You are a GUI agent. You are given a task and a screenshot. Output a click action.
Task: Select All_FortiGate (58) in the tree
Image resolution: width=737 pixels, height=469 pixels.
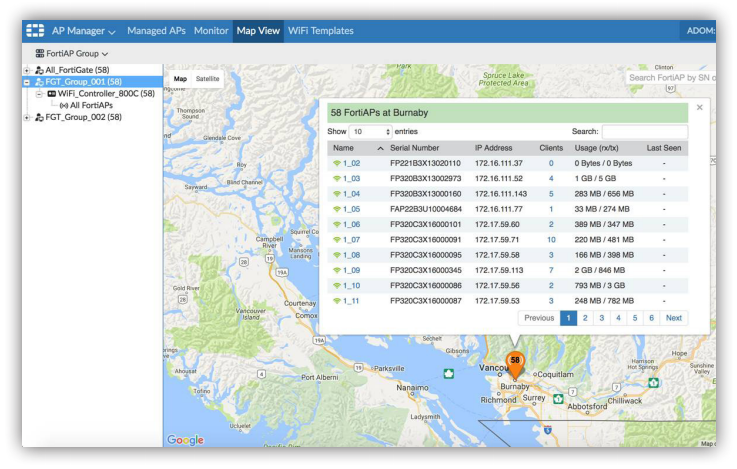pyautogui.click(x=77, y=70)
